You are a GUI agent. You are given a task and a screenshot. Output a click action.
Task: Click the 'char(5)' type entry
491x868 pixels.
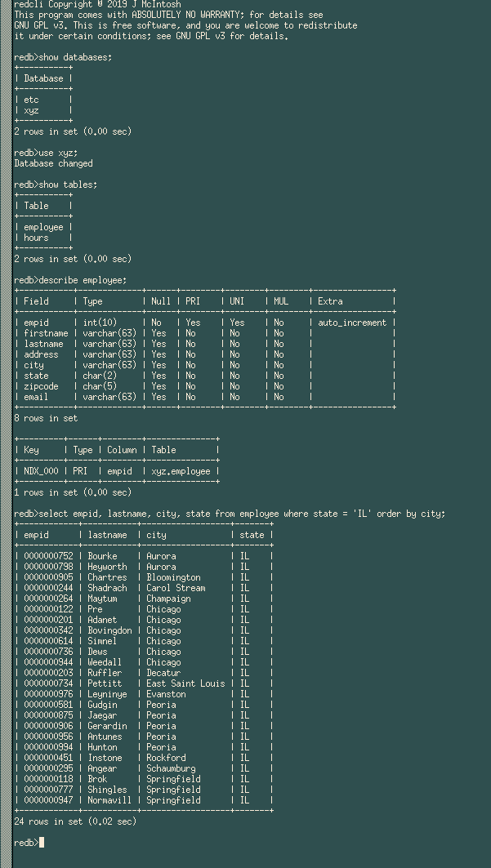pos(100,386)
